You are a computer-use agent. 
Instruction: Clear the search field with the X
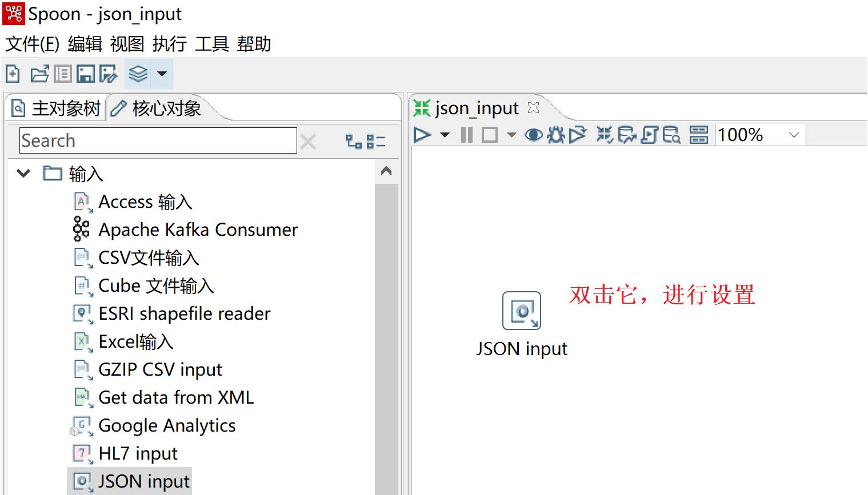coord(308,141)
